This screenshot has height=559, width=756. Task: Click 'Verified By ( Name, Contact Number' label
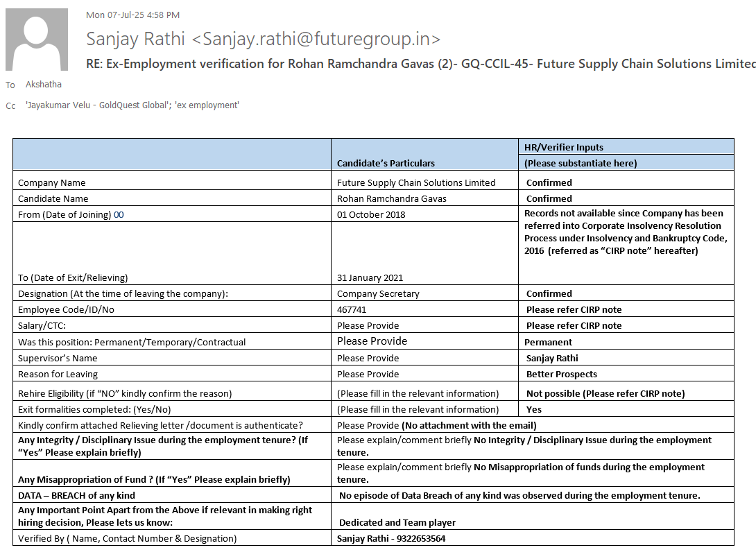(128, 538)
